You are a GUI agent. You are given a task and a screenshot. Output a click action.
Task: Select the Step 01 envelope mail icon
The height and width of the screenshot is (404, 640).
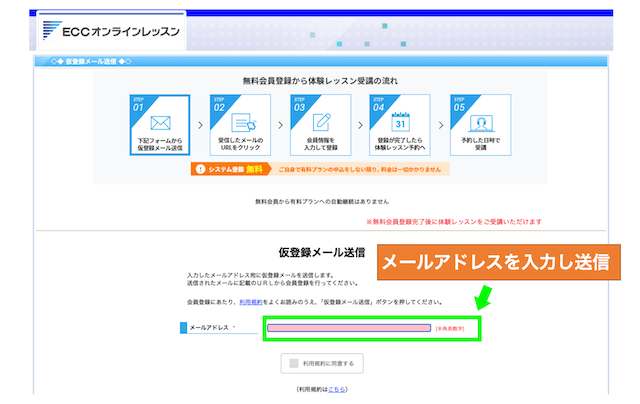point(160,123)
